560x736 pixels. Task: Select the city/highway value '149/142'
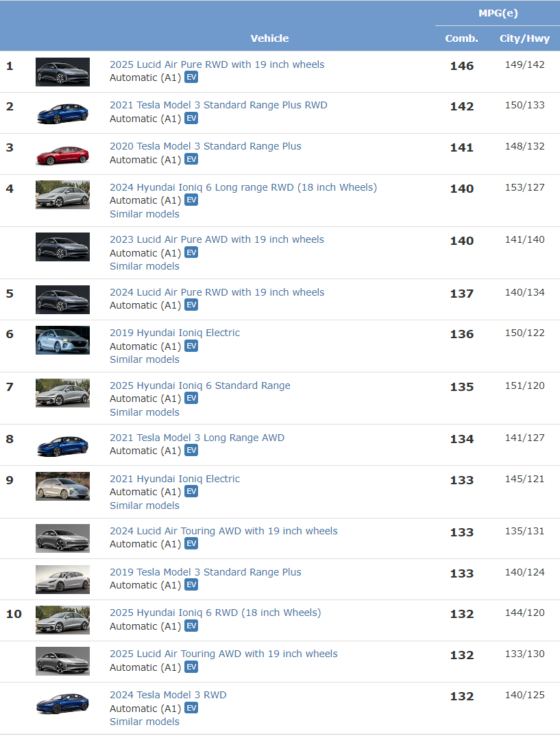(x=525, y=64)
